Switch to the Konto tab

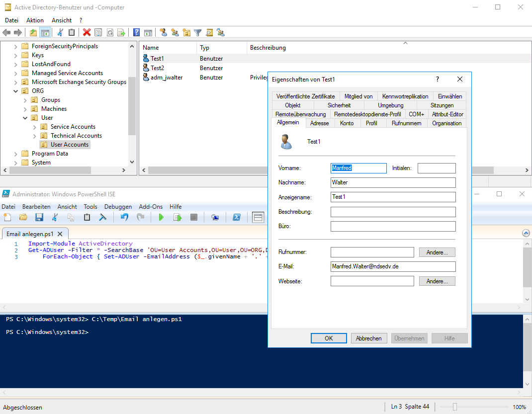pyautogui.click(x=347, y=123)
